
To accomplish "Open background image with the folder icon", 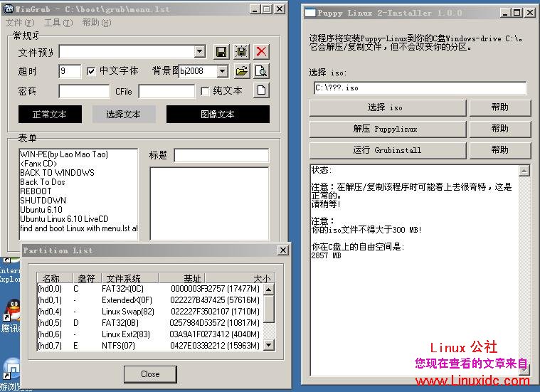I will coord(242,71).
